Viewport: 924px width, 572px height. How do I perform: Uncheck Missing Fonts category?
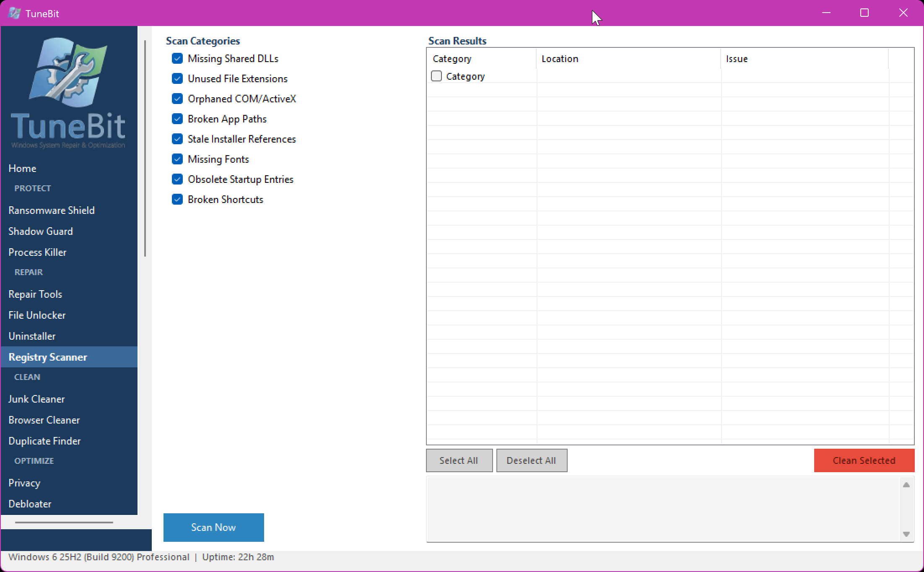(x=177, y=159)
